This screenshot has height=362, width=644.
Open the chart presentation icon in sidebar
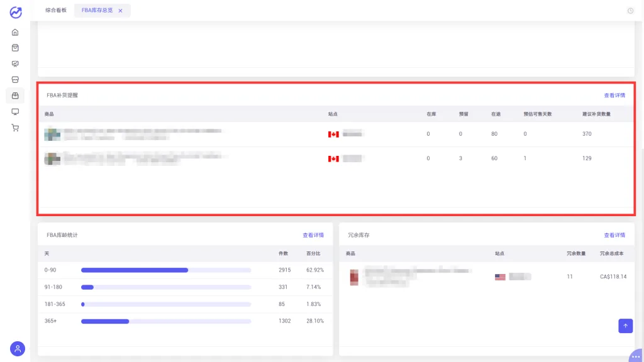pyautogui.click(x=15, y=63)
